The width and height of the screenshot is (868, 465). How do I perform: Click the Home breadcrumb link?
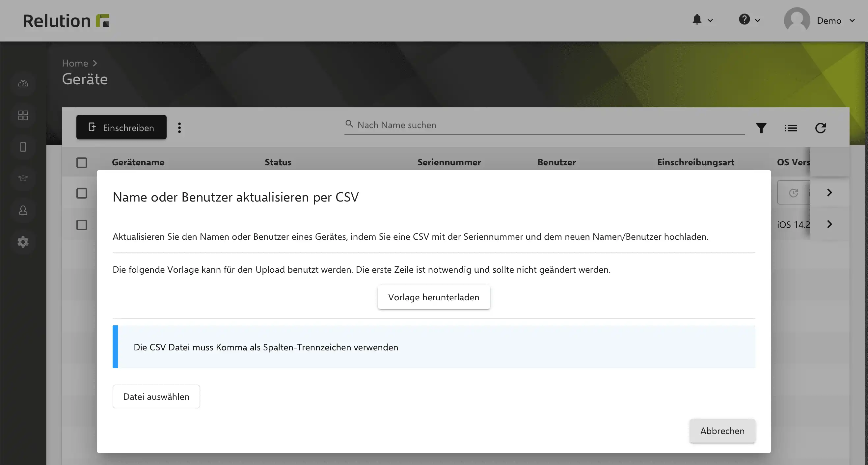(x=75, y=63)
